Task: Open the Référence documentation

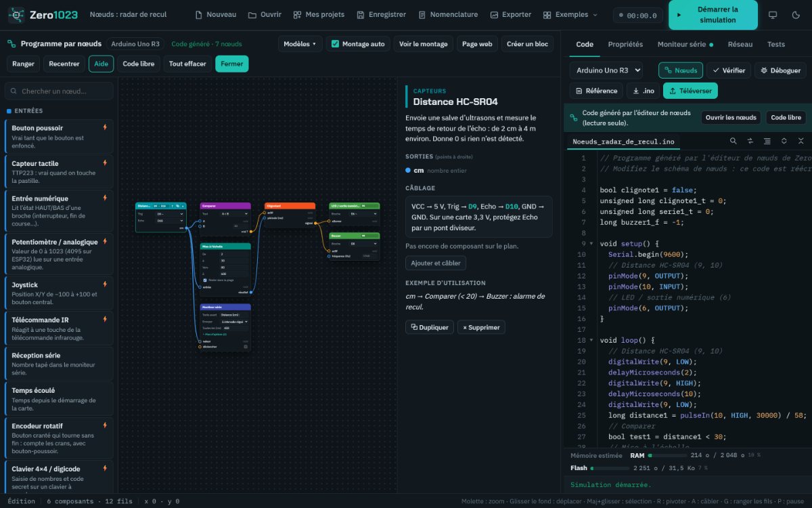Action: point(596,91)
